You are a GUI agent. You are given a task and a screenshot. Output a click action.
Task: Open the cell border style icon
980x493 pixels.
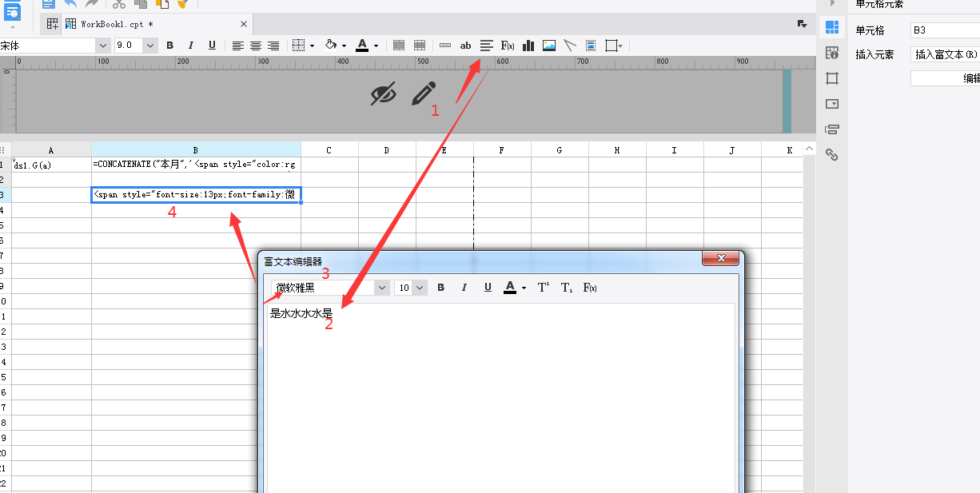pos(299,46)
